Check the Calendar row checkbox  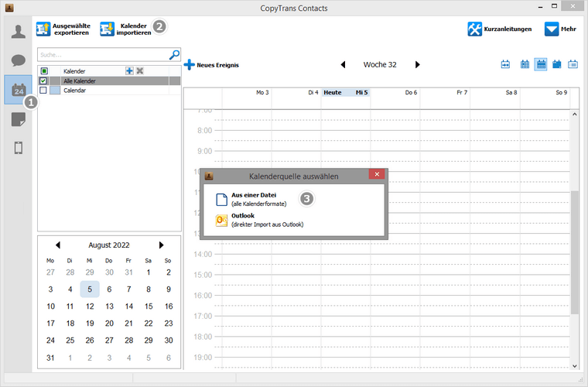pyautogui.click(x=43, y=90)
